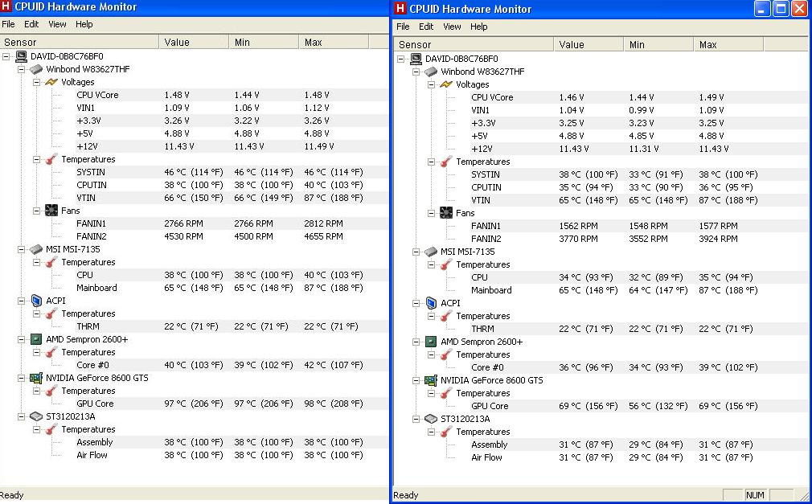Click the thermometer icon under ACPI in left window

[51, 313]
